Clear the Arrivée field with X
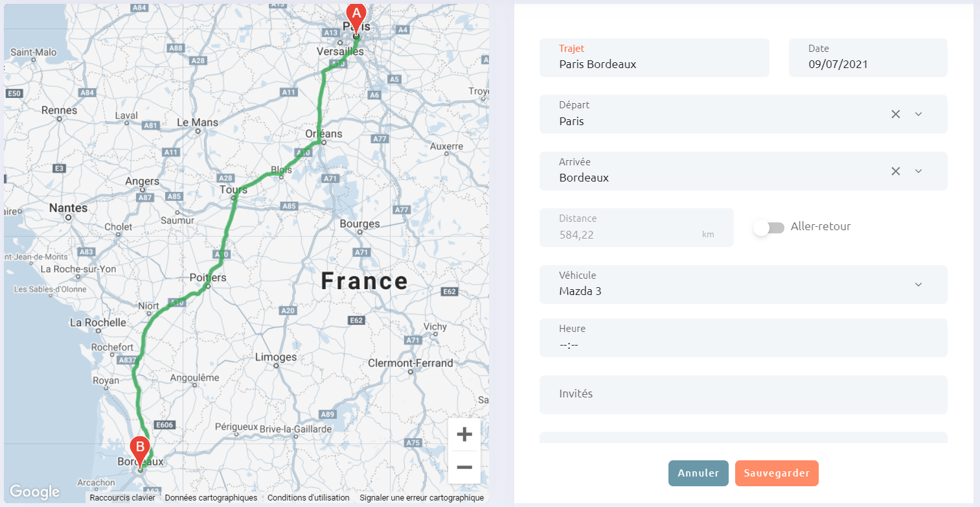Screen dimensions: 980x507 tap(896, 171)
